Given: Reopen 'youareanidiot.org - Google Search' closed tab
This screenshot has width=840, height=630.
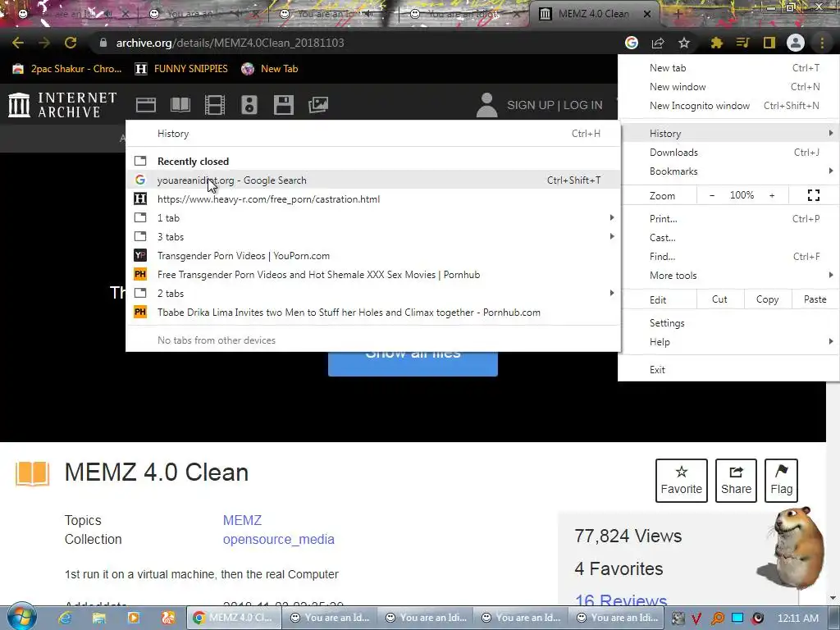Looking at the screenshot, I should (x=373, y=180).
